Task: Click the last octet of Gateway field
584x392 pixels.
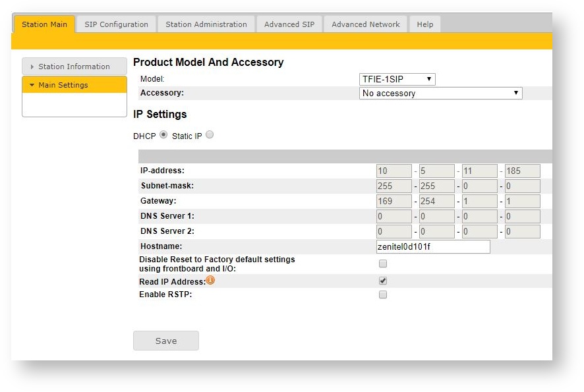Action: coord(522,201)
